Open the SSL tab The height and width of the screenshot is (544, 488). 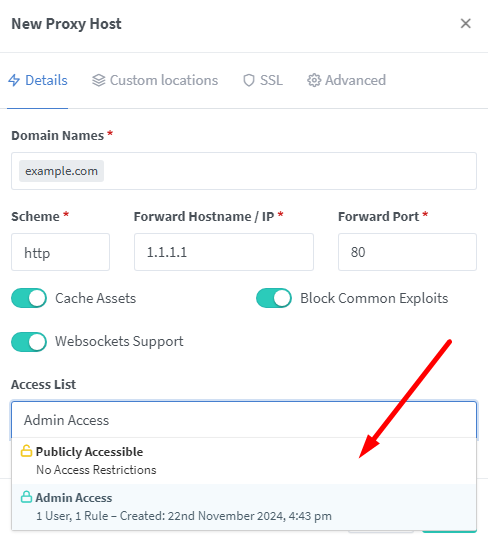[263, 80]
